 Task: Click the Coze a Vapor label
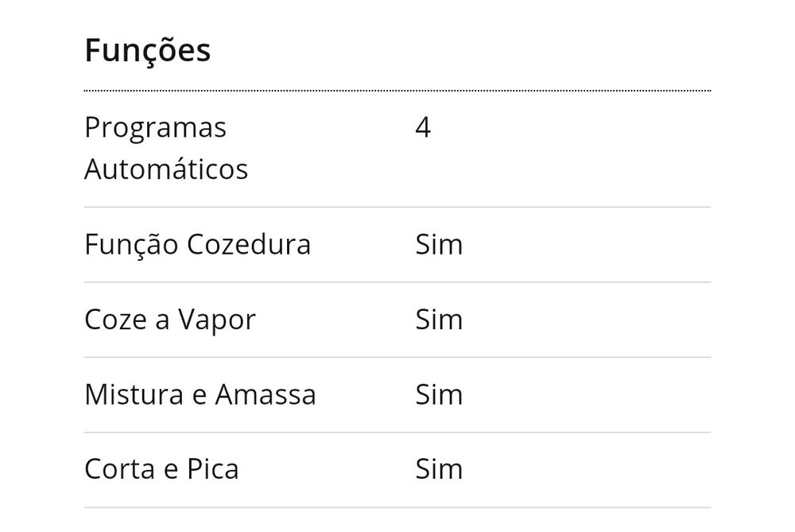point(170,320)
